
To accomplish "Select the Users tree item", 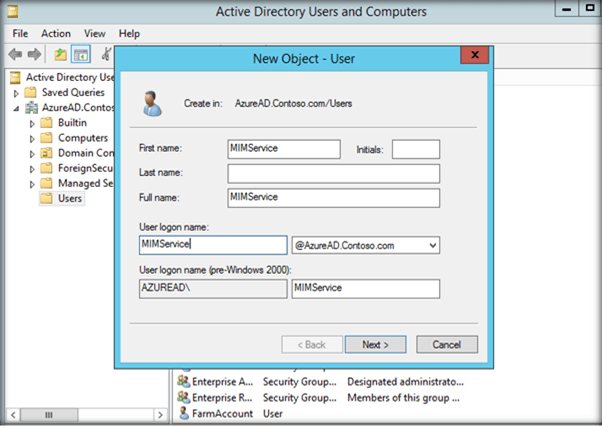I will (70, 198).
